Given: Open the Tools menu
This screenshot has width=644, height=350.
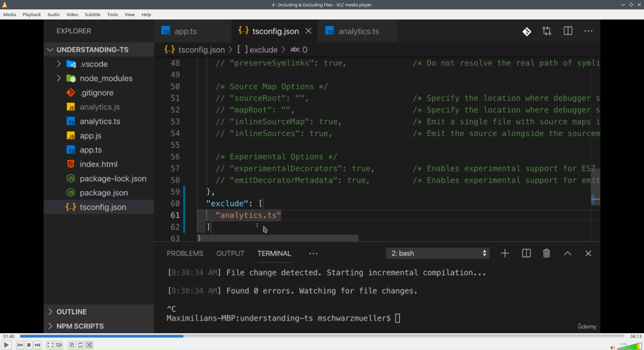Looking at the screenshot, I should pos(113,15).
